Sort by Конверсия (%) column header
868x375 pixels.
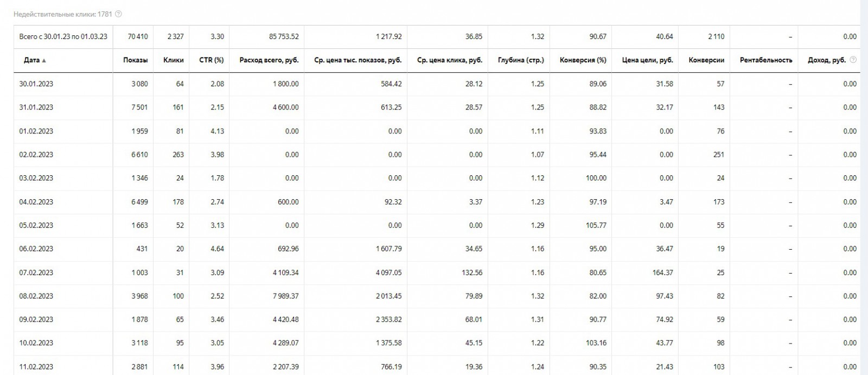583,60
